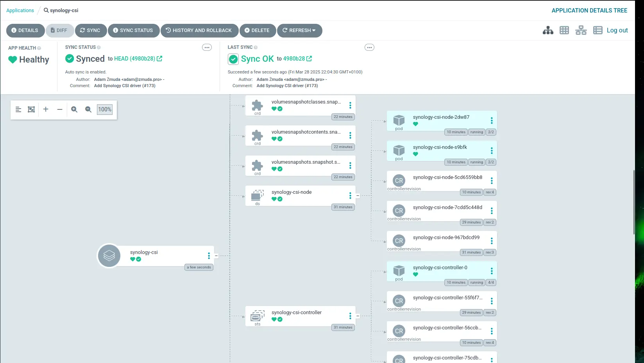
Task: Click 'Add Synology CSI driver (#173)' under Sync Status
Action: 125,86
